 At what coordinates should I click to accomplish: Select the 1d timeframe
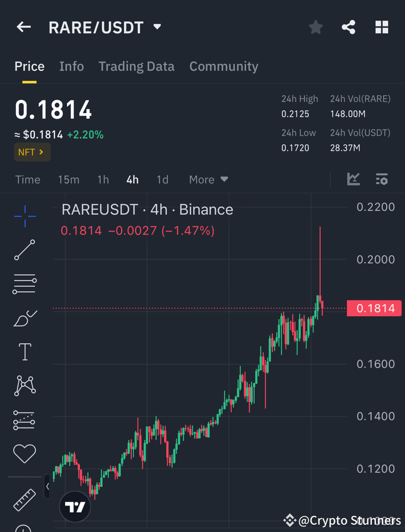(x=163, y=179)
